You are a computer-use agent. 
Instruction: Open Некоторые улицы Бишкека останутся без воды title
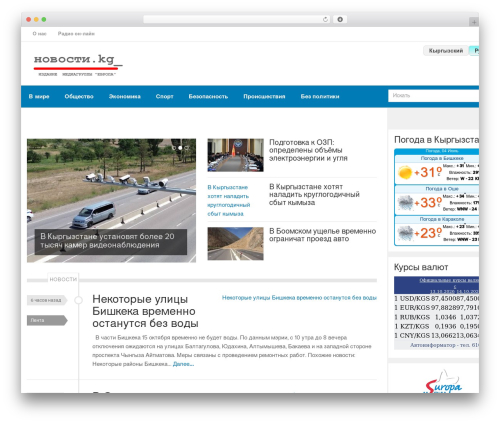145,311
